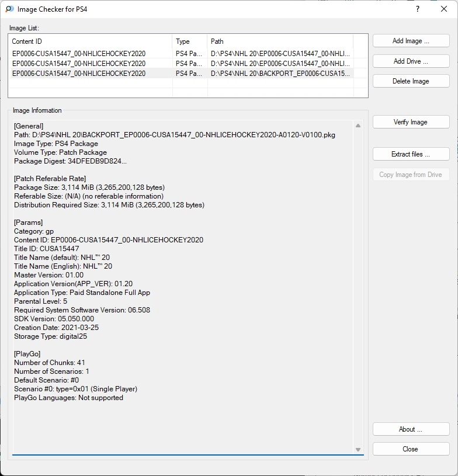
Task: Click the scroll down arrow in Image Information
Action: pyautogui.click(x=358, y=449)
